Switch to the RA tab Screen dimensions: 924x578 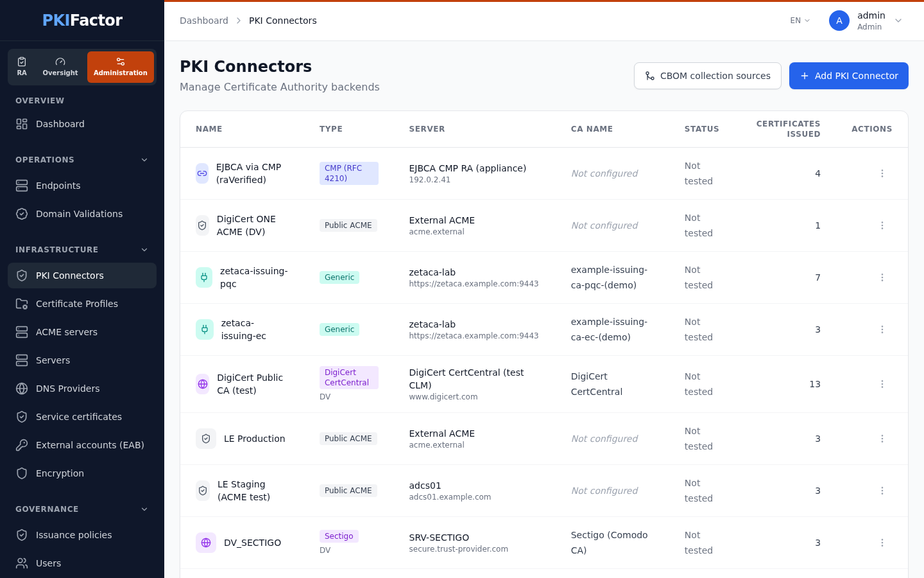22,67
